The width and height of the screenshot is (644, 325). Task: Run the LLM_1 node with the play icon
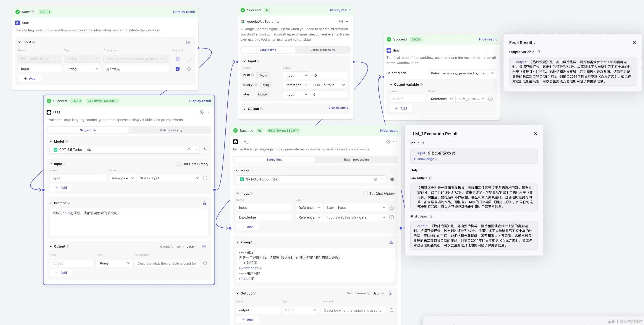(x=388, y=142)
